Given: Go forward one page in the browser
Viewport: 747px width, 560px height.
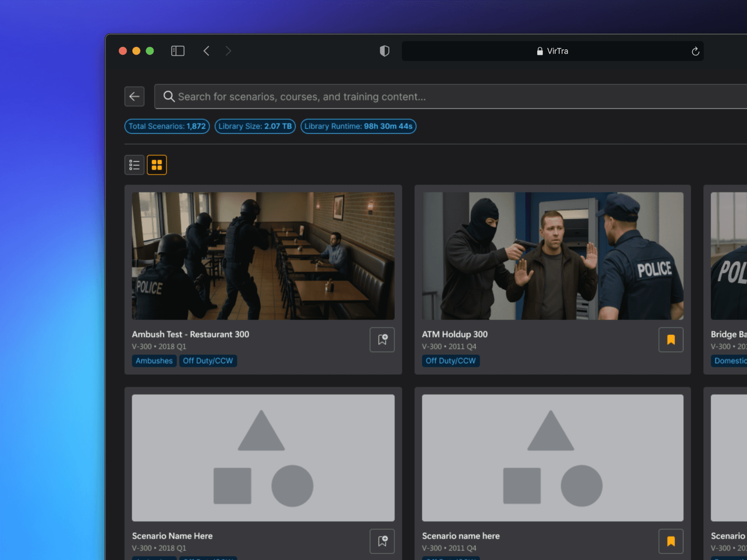Looking at the screenshot, I should (x=228, y=51).
